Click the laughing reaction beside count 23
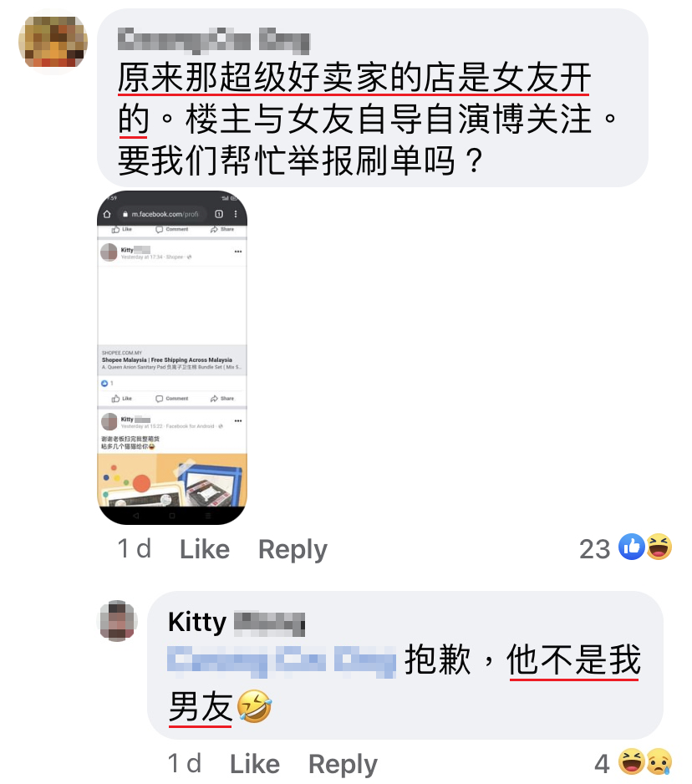Screen dimensions: 692x784 [x=659, y=547]
